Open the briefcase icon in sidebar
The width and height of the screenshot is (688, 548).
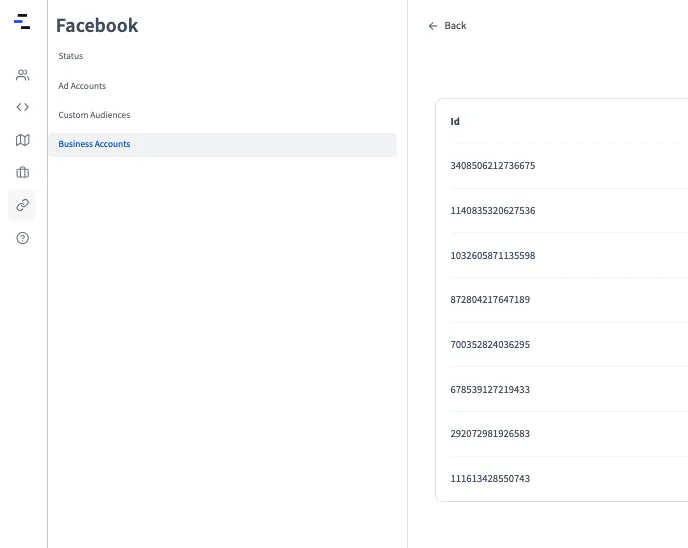coord(22,172)
